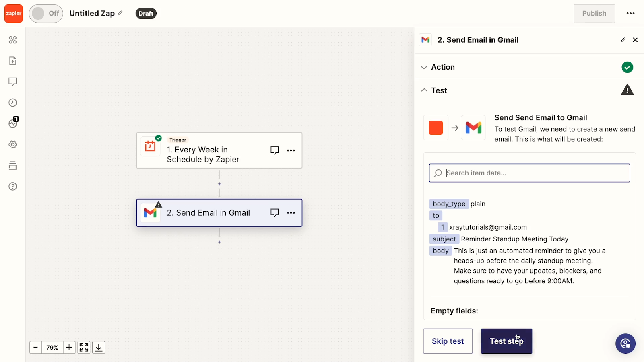Click the Draft status badge
Viewport: 644px width, 362px height.
pos(146,14)
